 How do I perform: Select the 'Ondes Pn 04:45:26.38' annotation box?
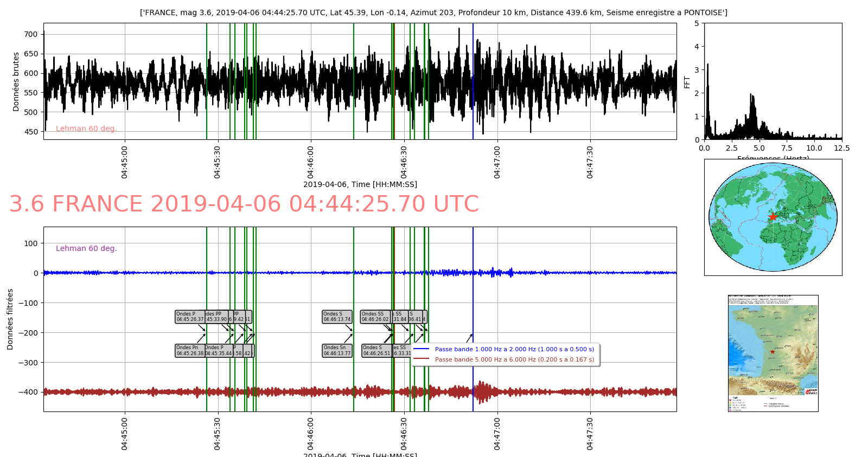pyautogui.click(x=189, y=351)
